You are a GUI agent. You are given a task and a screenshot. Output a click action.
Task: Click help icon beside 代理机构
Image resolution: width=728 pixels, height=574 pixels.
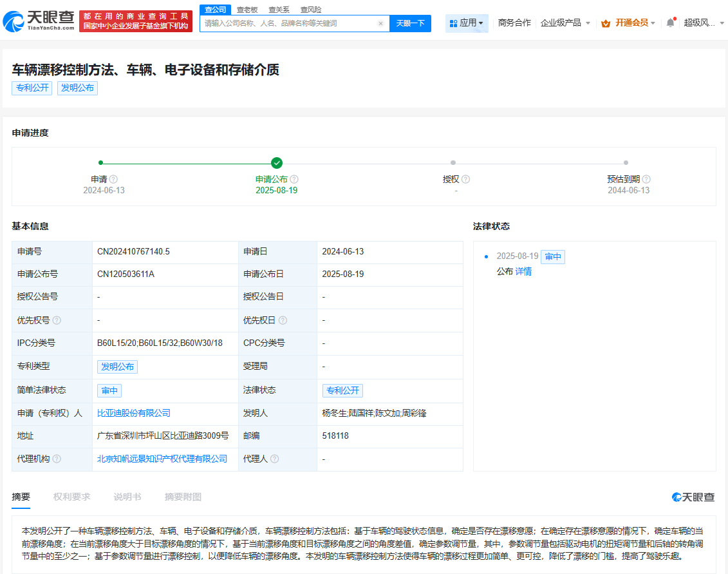[57, 459]
